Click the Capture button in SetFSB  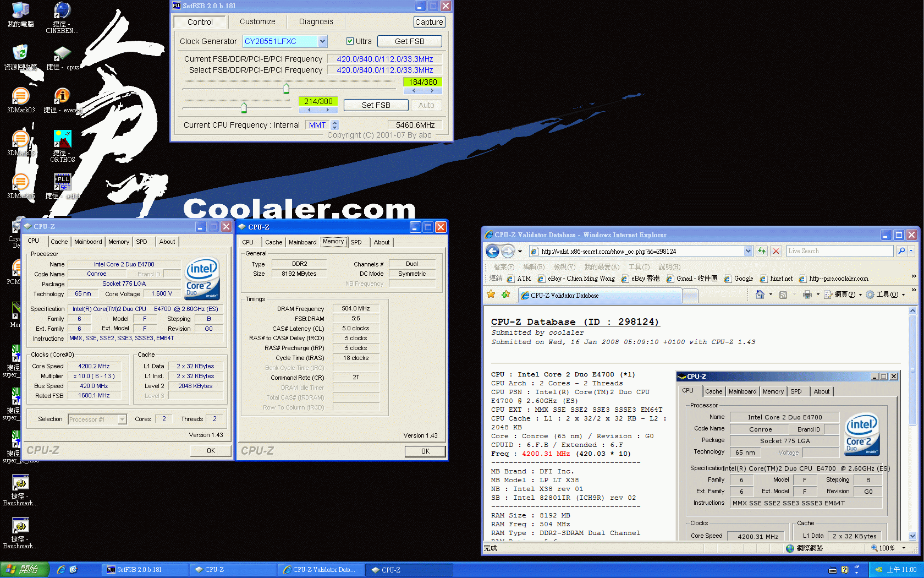point(429,22)
